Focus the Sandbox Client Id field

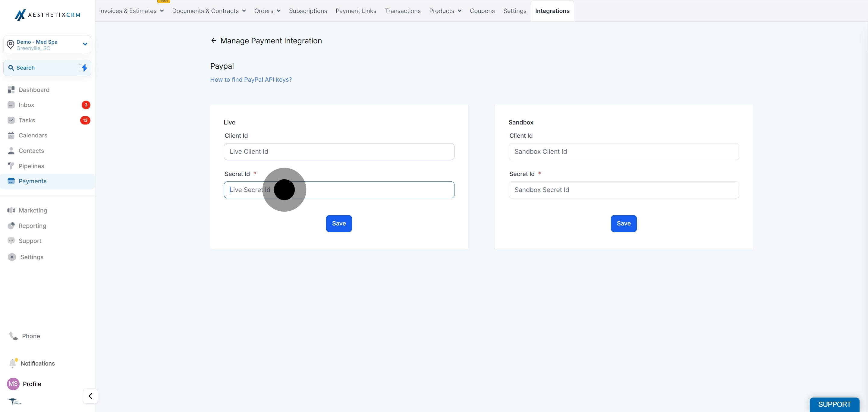point(624,152)
